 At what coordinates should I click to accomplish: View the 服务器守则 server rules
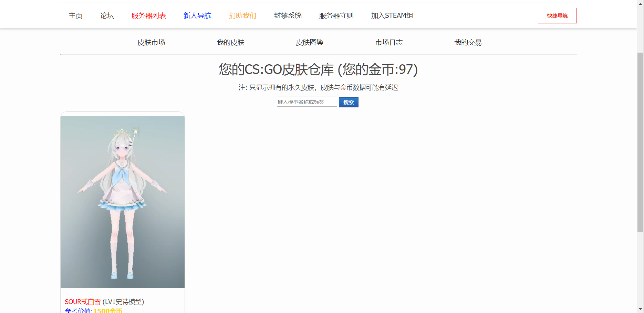tap(336, 15)
